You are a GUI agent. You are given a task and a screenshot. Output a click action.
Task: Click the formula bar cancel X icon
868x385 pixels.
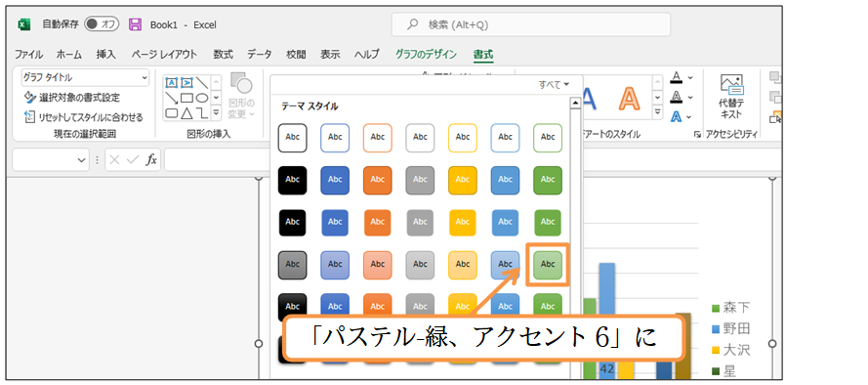coord(114,160)
